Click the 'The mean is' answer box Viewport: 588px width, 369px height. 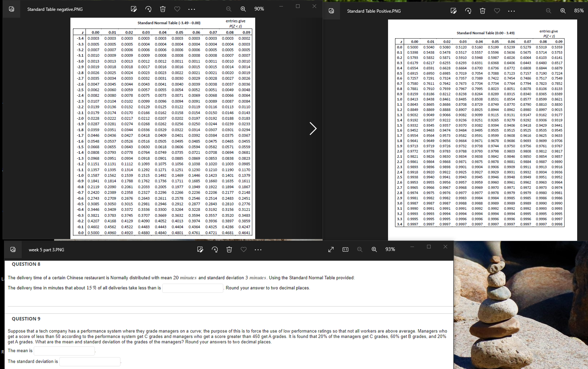(64, 351)
